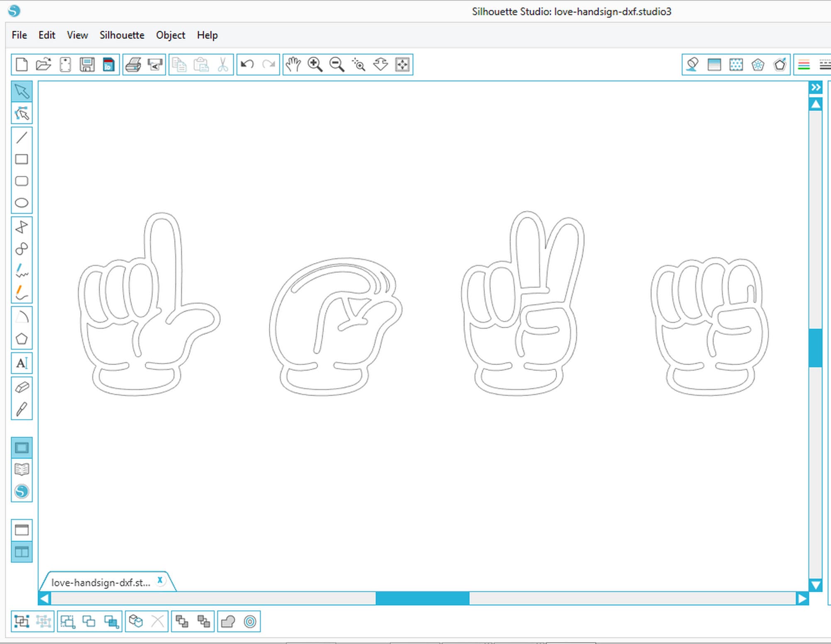This screenshot has height=644, width=831.
Task: Open the Silhouette menu
Action: click(x=122, y=35)
